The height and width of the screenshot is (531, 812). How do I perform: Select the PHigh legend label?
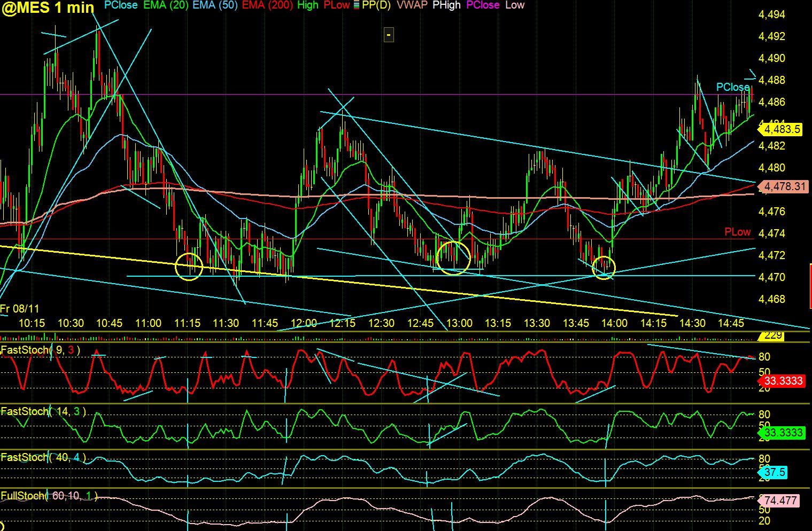(x=447, y=5)
